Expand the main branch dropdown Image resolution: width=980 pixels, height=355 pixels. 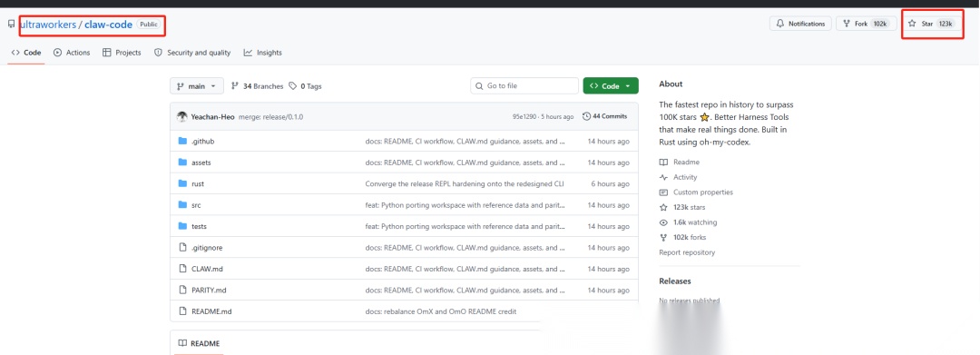(x=197, y=86)
